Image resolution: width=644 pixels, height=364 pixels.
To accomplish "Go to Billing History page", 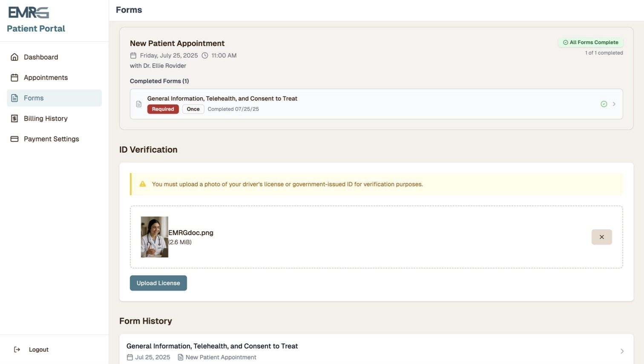I will 46,118.
